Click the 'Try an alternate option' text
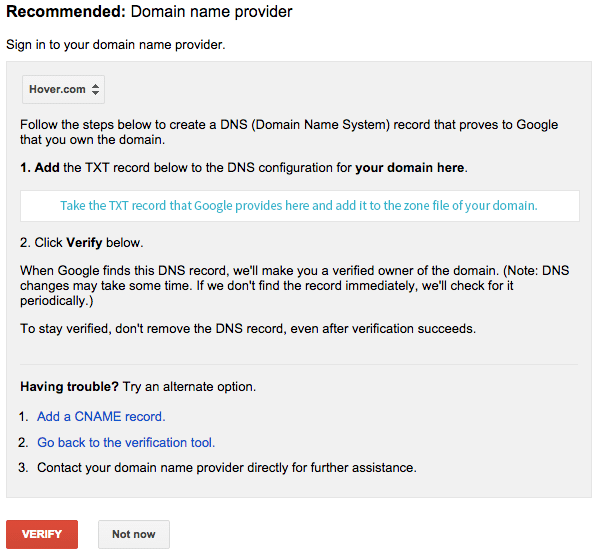The width and height of the screenshot is (597, 558). [189, 387]
